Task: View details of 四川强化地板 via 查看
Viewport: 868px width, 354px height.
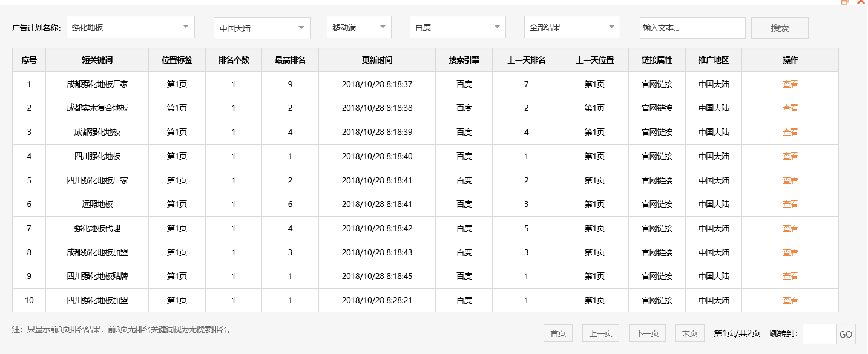Action: point(791,156)
